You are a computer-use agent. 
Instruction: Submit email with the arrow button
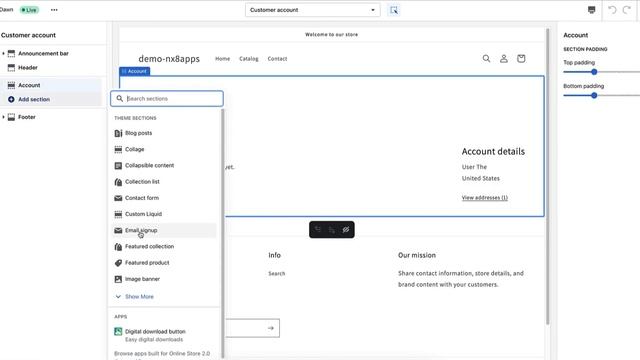[271, 328]
